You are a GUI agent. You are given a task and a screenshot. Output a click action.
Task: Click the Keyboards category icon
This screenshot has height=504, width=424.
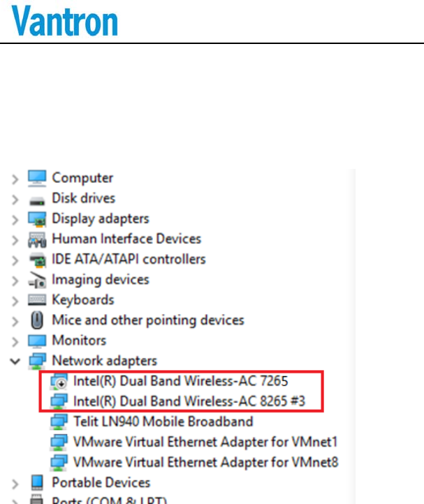coord(37,300)
